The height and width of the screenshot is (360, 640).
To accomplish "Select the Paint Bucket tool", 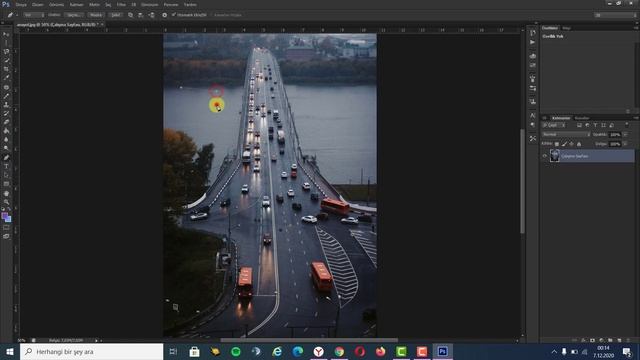I will [6, 131].
